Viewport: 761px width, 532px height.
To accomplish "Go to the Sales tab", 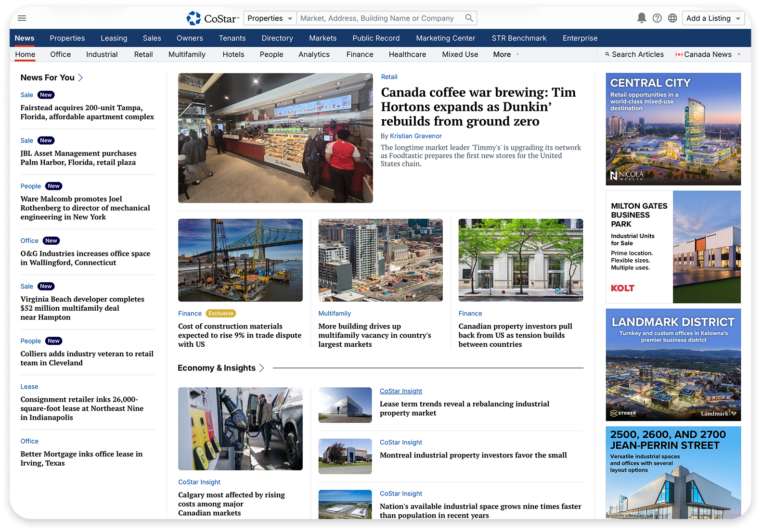I will 152,38.
